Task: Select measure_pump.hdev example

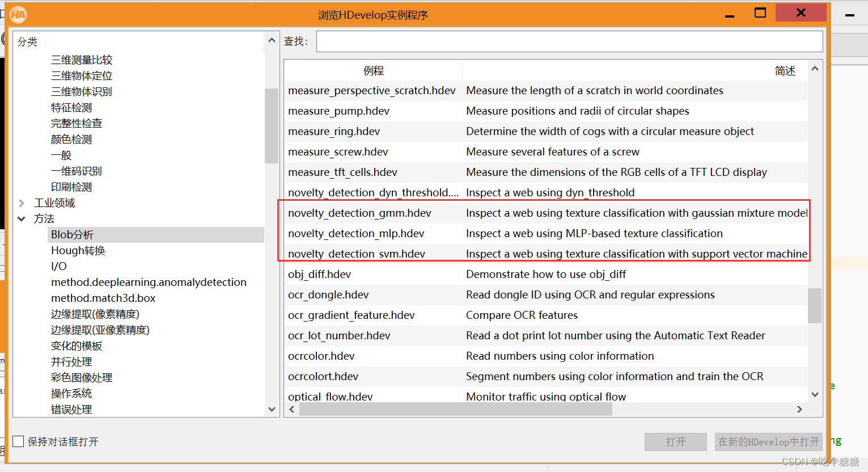Action: tap(339, 111)
